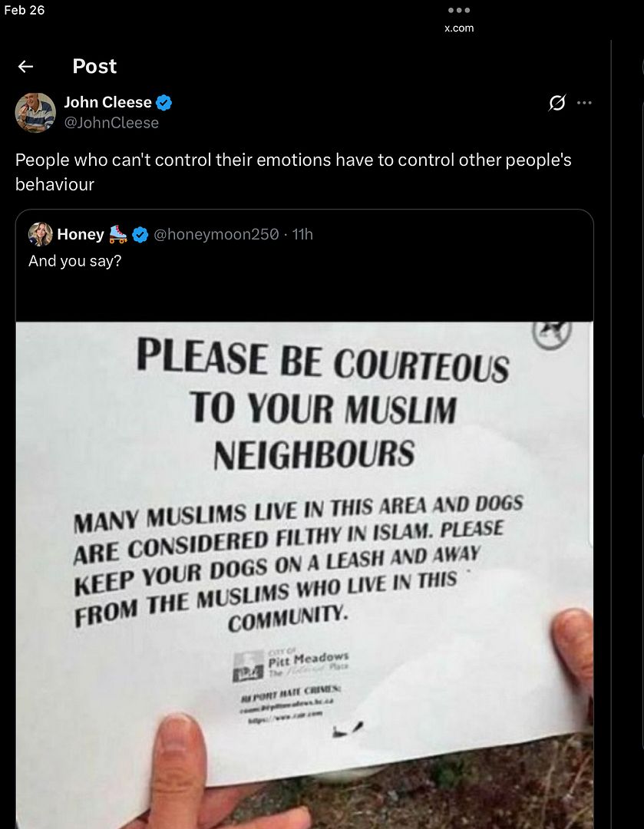Image resolution: width=644 pixels, height=829 pixels.
Task: Click the Feb 26 date in the status bar
Action: pos(25,9)
